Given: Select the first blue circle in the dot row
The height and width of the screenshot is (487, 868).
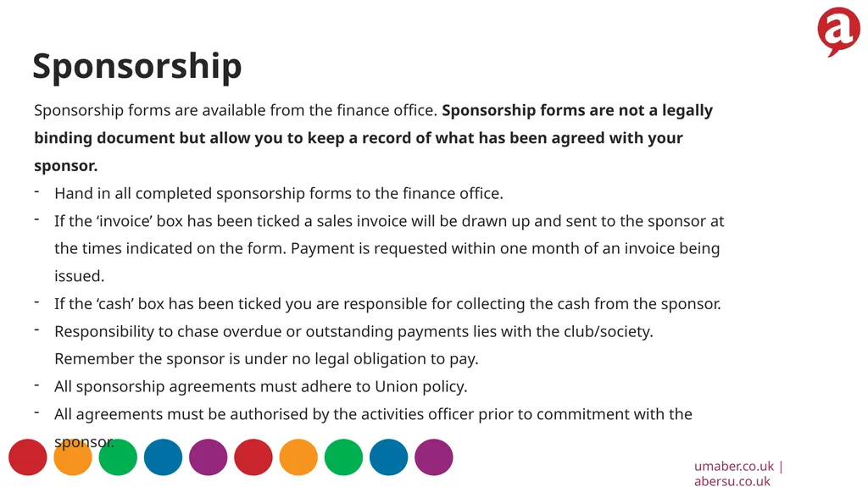Looking at the screenshot, I should [164, 457].
